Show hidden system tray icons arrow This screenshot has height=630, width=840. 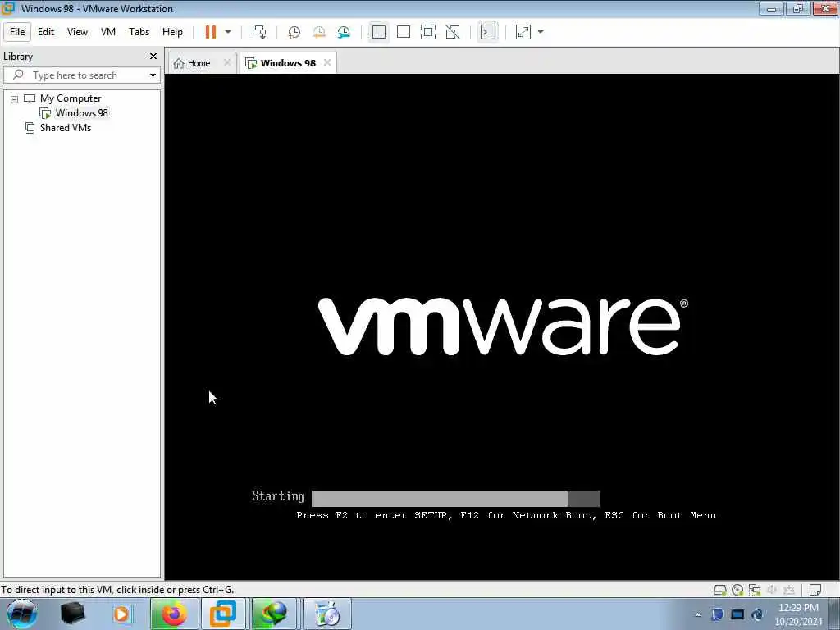click(x=697, y=614)
